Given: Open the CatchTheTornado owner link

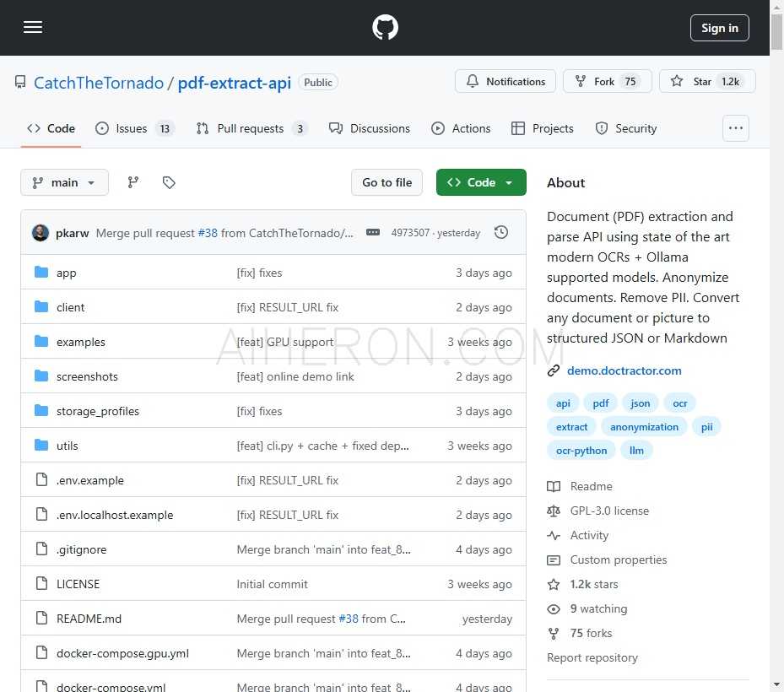Looking at the screenshot, I should click(99, 83).
